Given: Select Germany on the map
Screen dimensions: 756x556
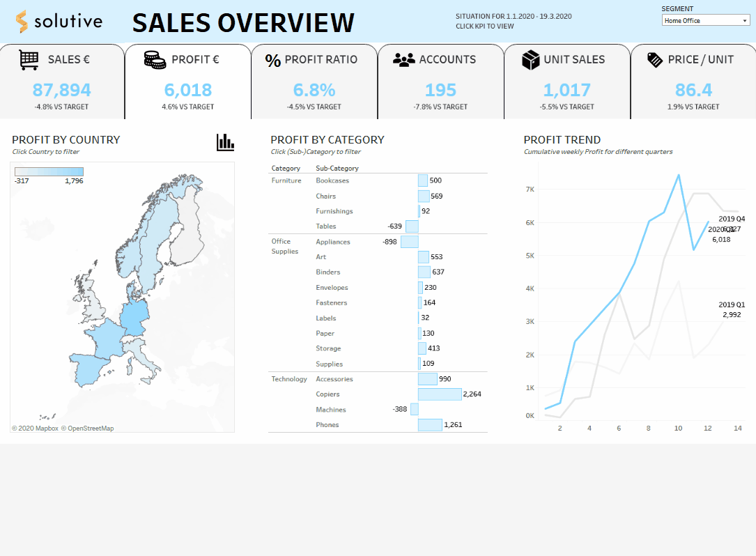Looking at the screenshot, I should (135, 318).
